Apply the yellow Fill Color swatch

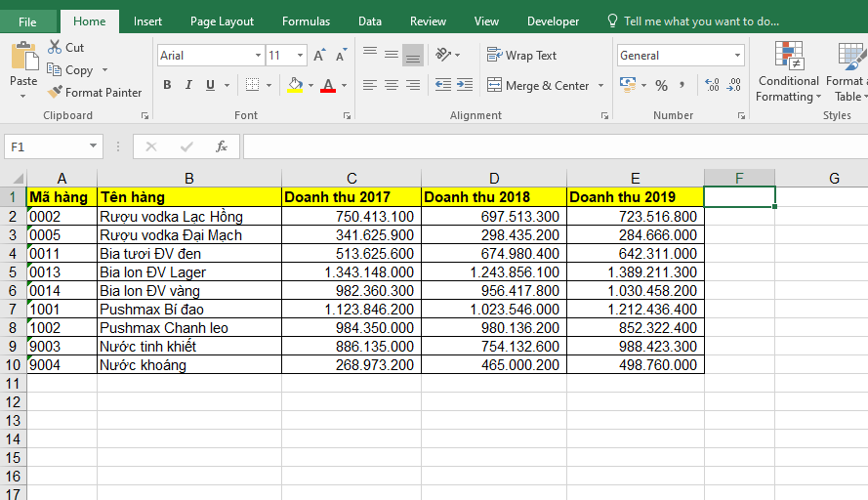[295, 86]
